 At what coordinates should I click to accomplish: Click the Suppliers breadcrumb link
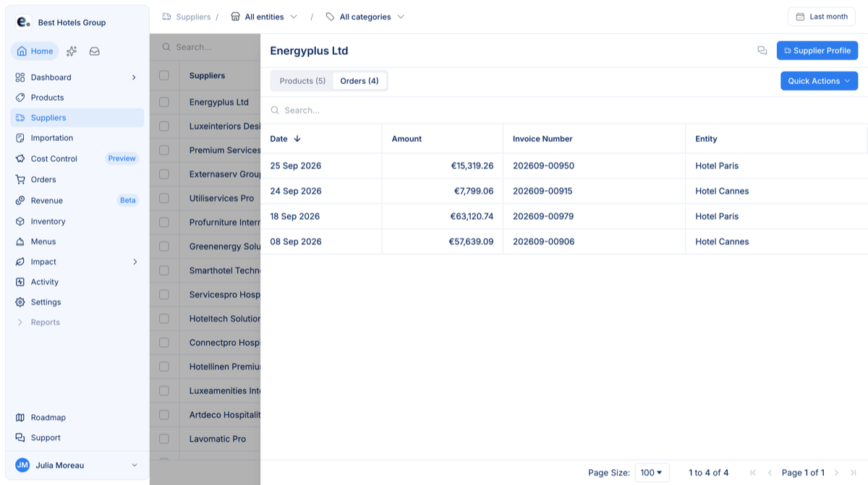point(193,17)
